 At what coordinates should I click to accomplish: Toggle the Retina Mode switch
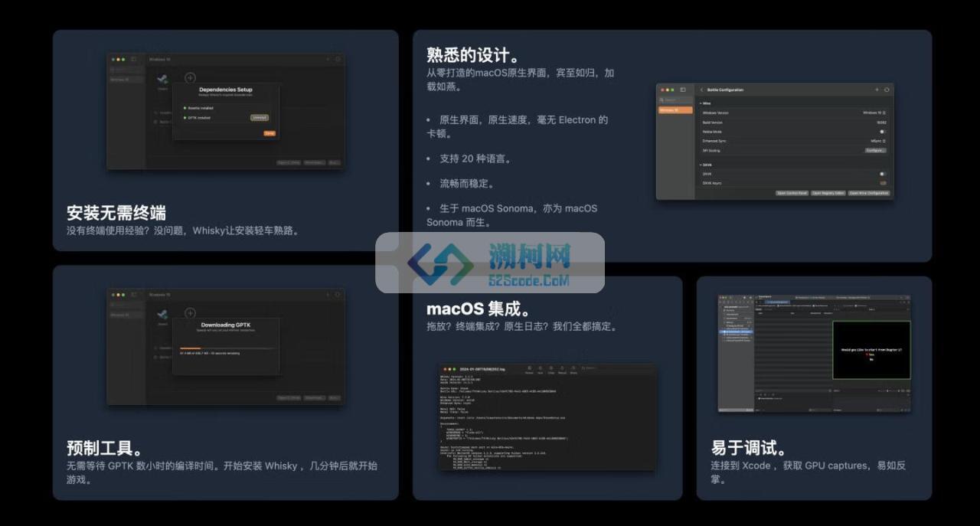click(882, 132)
